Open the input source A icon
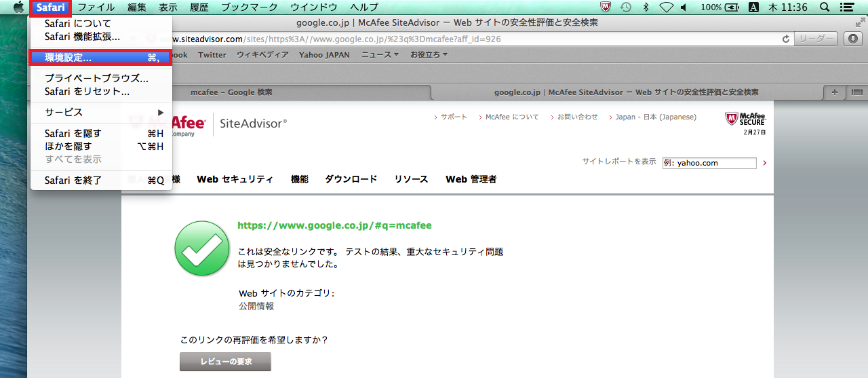The height and width of the screenshot is (378, 868). point(753,7)
